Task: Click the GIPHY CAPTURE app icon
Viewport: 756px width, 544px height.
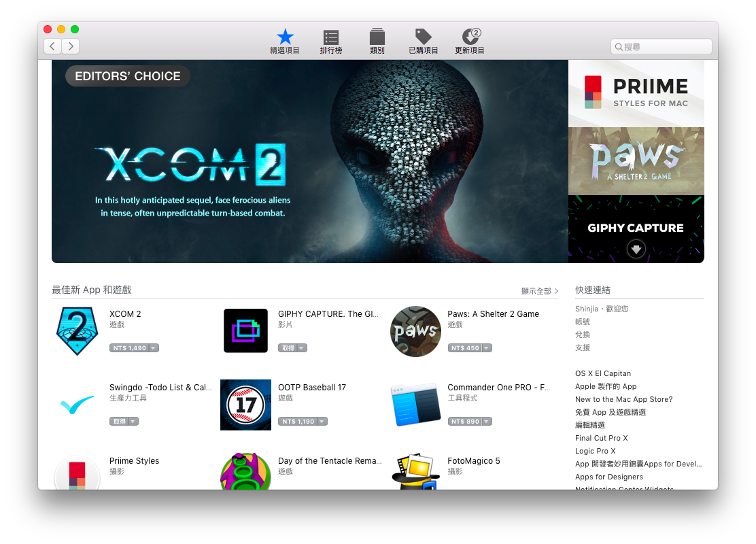Action: coord(245,331)
